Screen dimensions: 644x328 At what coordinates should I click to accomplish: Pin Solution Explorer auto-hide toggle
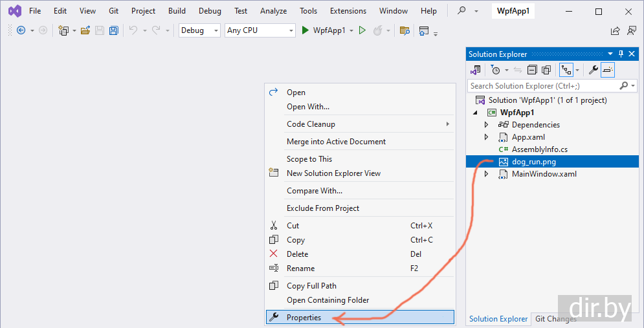(x=621, y=54)
